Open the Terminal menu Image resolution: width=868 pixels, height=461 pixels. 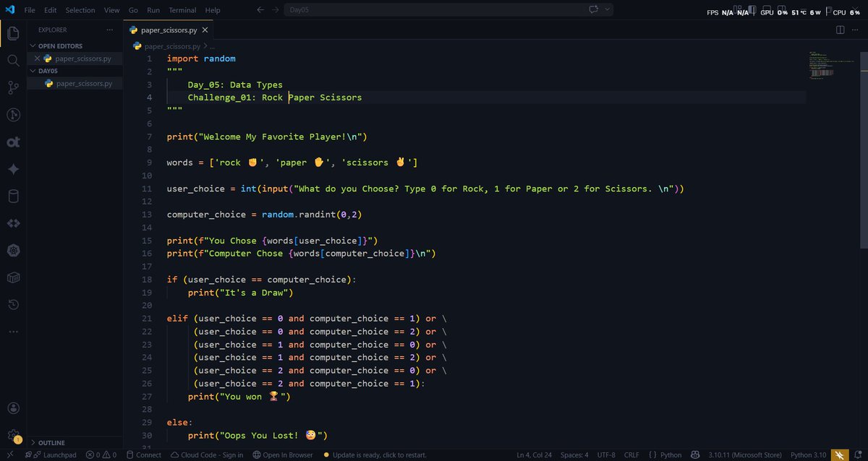tap(182, 10)
